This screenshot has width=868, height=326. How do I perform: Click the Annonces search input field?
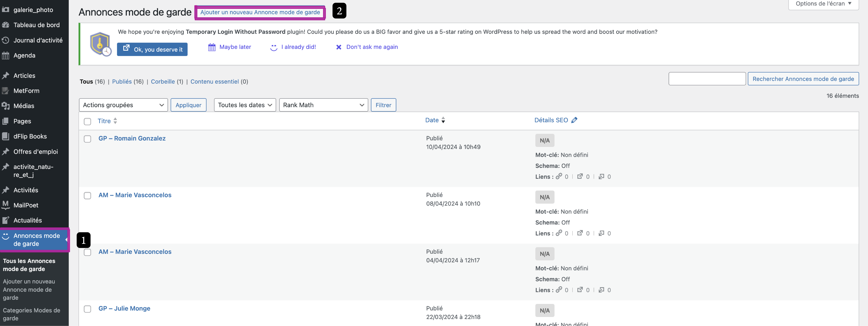[707, 79]
